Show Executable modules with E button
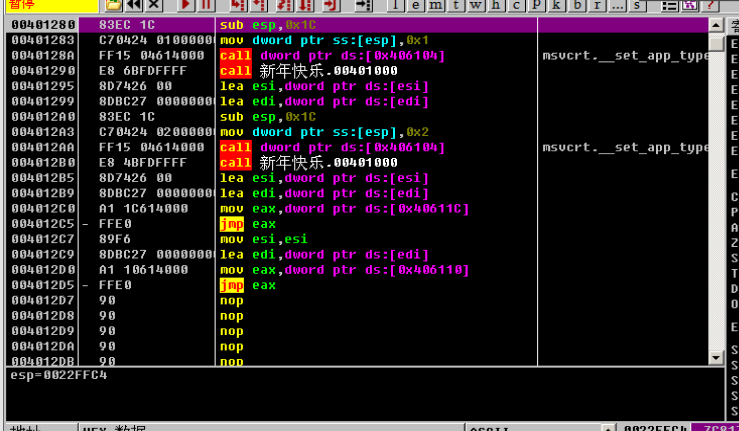Image resolution: width=739 pixels, height=431 pixels. tap(415, 6)
